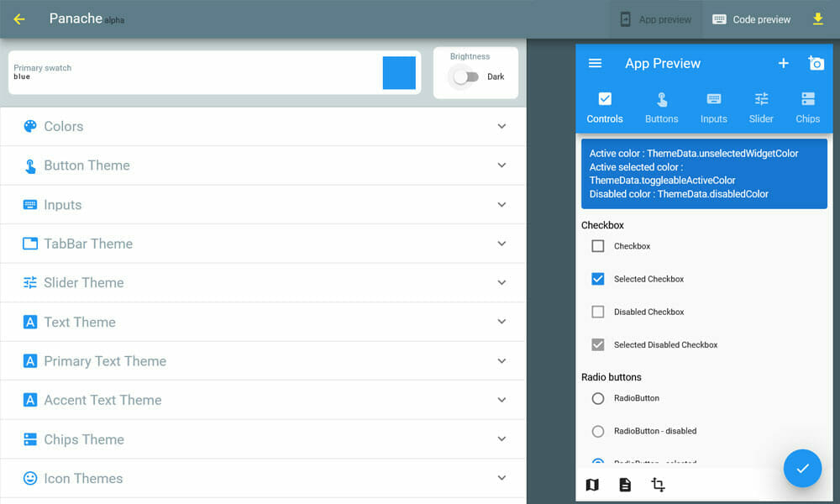Click the floating checkmark action button

click(x=802, y=468)
